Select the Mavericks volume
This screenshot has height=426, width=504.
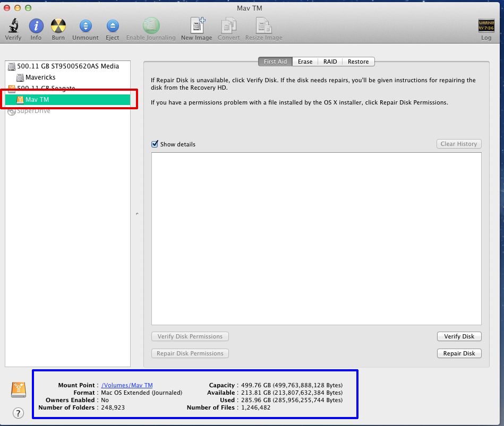tap(67, 77)
